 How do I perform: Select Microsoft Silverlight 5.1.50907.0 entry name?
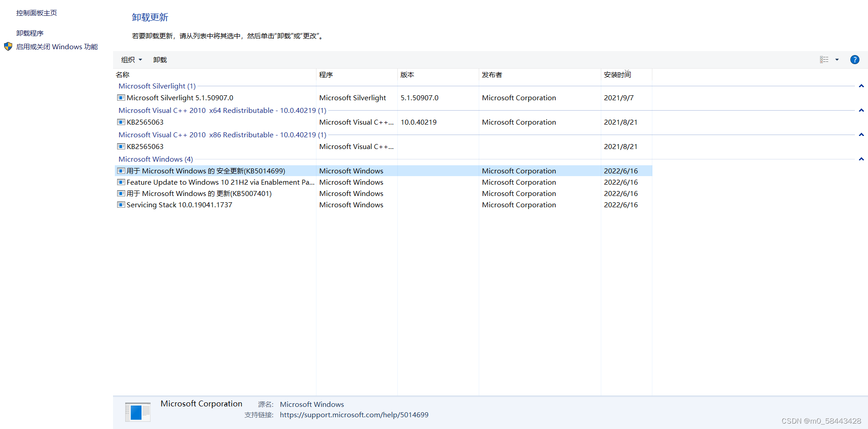click(180, 98)
